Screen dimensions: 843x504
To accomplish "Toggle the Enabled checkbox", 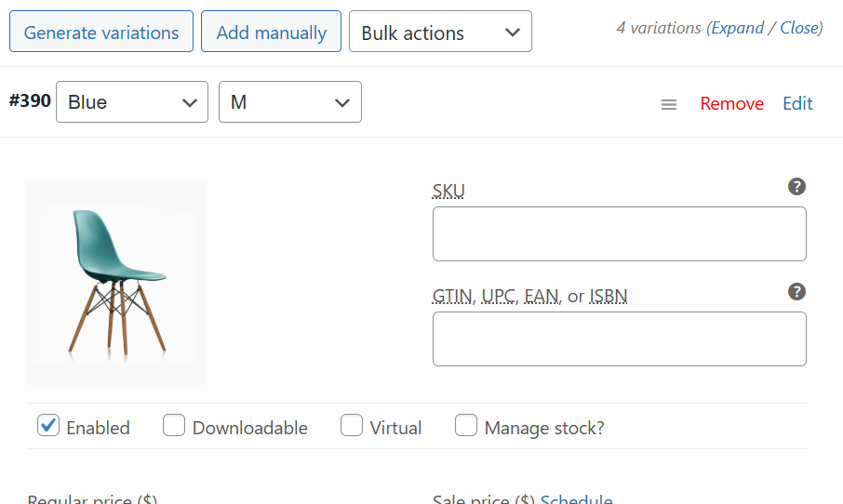I will click(x=48, y=426).
